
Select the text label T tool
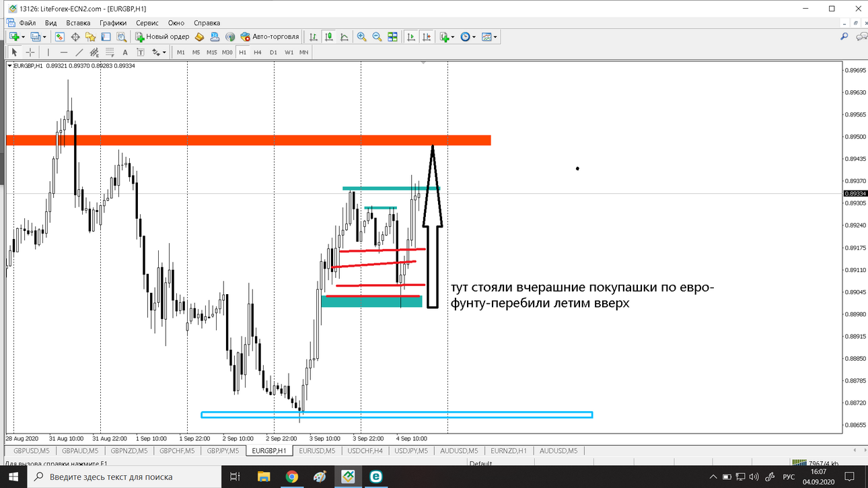(141, 52)
